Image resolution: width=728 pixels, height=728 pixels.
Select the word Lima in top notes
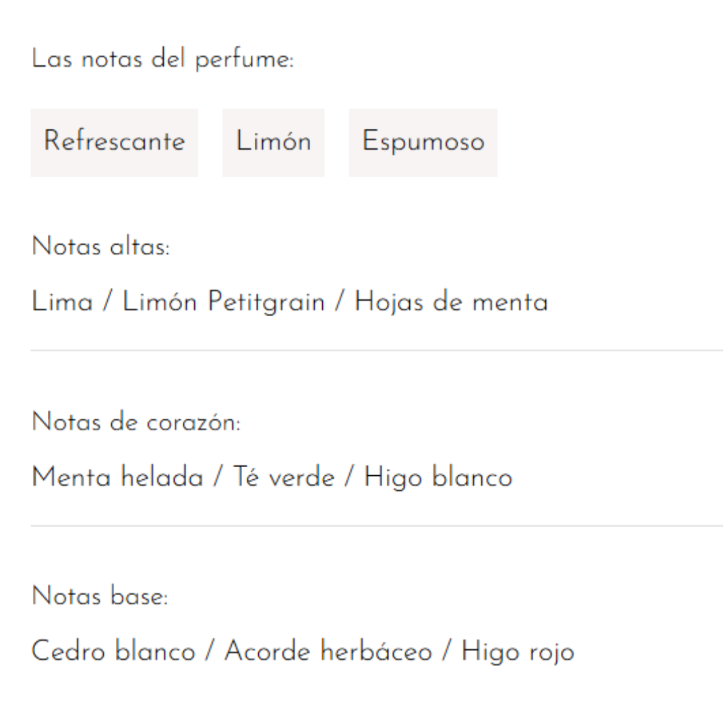tap(62, 303)
